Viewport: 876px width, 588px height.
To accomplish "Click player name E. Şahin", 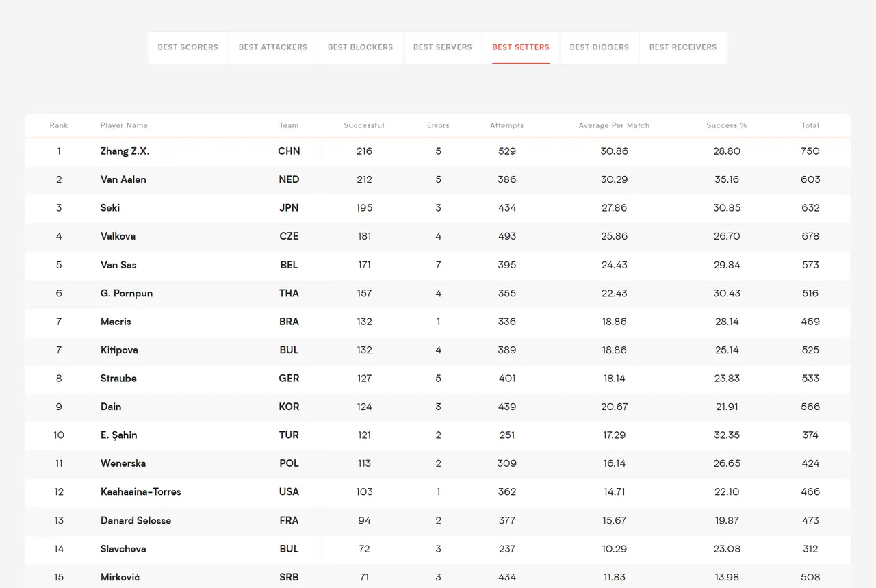I will pos(119,435).
